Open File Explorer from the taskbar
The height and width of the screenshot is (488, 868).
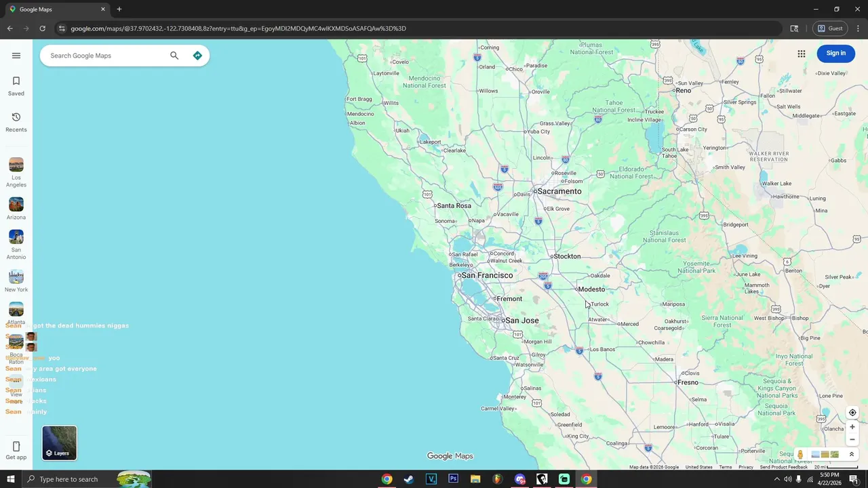tap(475, 479)
